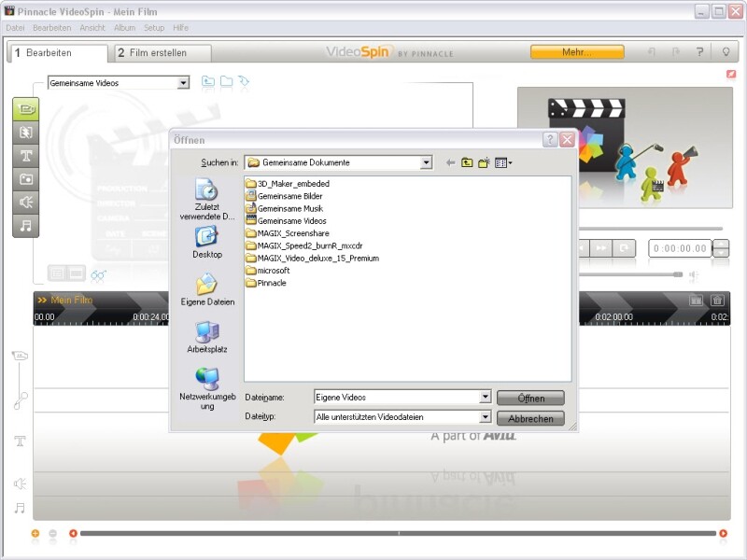Viewport: 747px width, 560px height.
Task: Click the undo arrow in toolbar
Action: (x=651, y=51)
